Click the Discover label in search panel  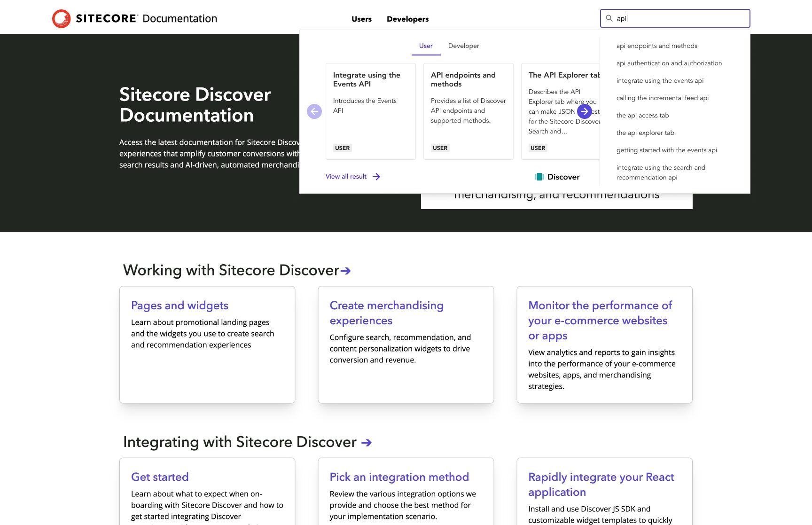click(563, 177)
